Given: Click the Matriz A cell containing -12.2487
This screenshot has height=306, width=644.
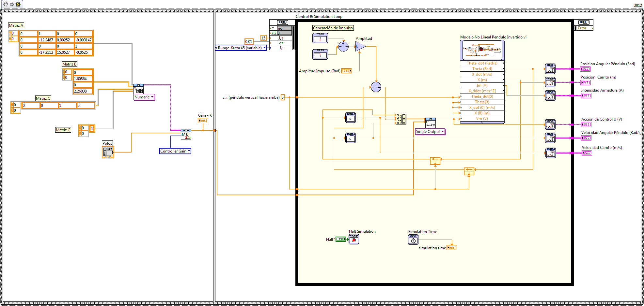Looking at the screenshot, I should click(47, 40).
